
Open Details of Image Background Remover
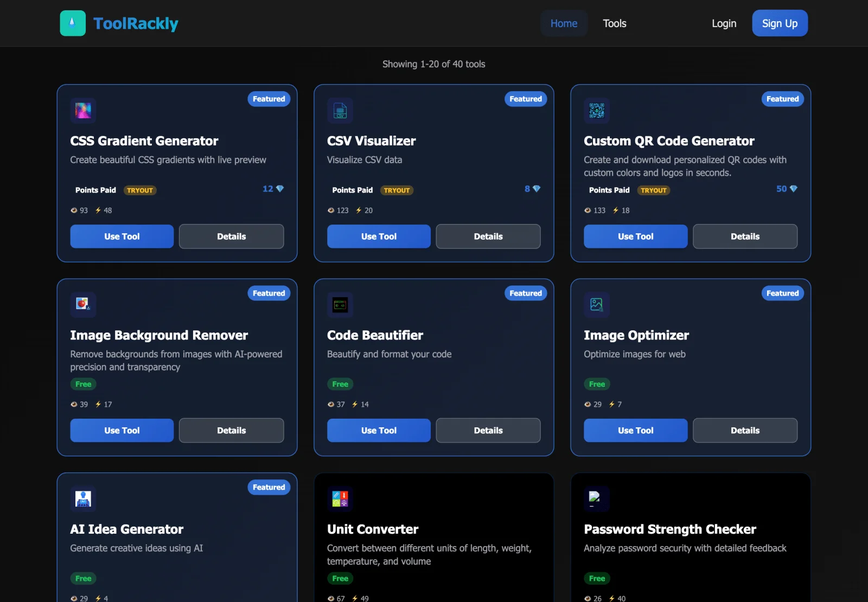click(x=232, y=431)
